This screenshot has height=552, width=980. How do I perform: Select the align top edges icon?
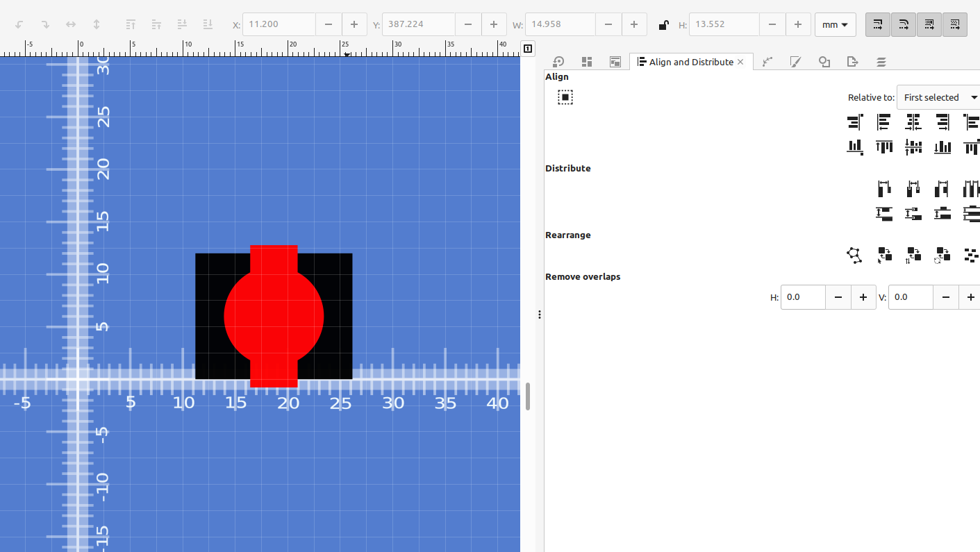coord(883,147)
